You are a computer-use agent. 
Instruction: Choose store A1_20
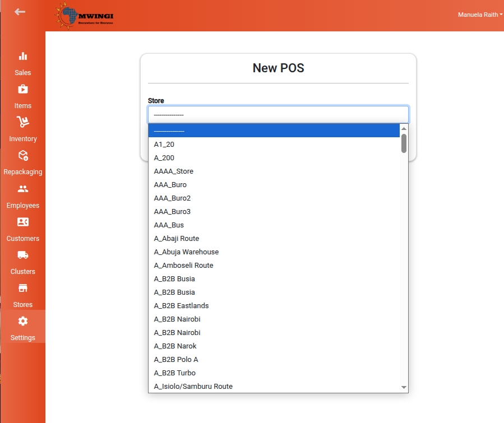point(274,144)
